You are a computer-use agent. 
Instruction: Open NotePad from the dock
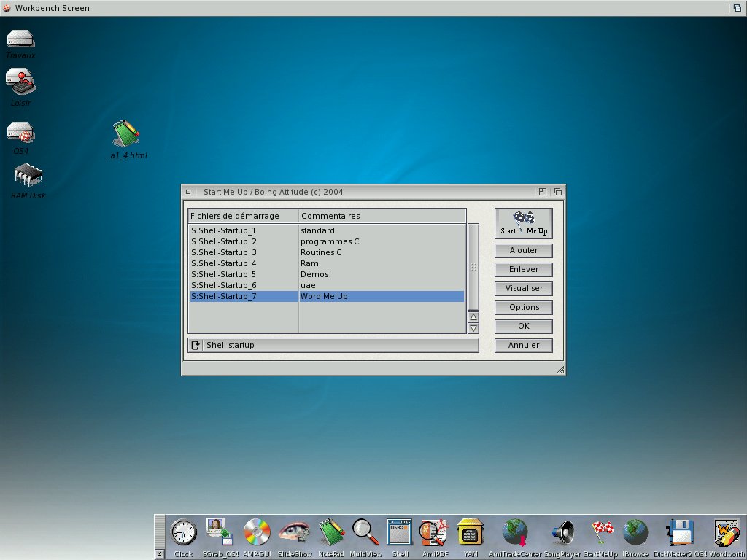coord(331,532)
